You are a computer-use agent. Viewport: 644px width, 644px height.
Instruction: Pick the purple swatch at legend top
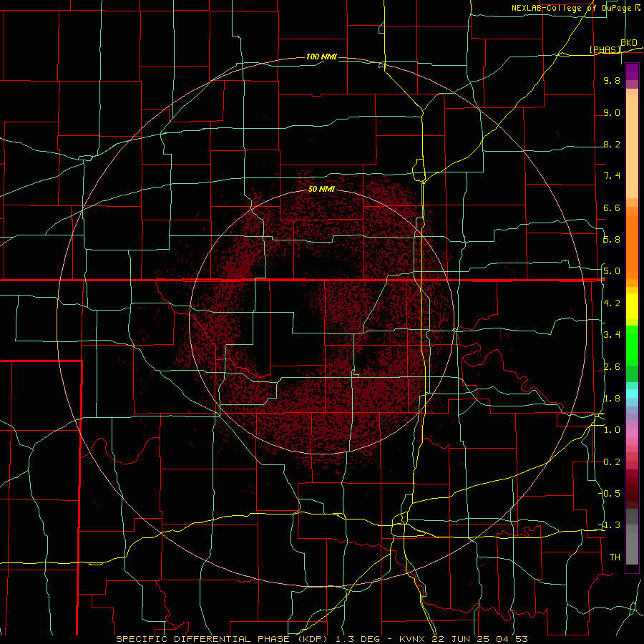tap(632, 72)
